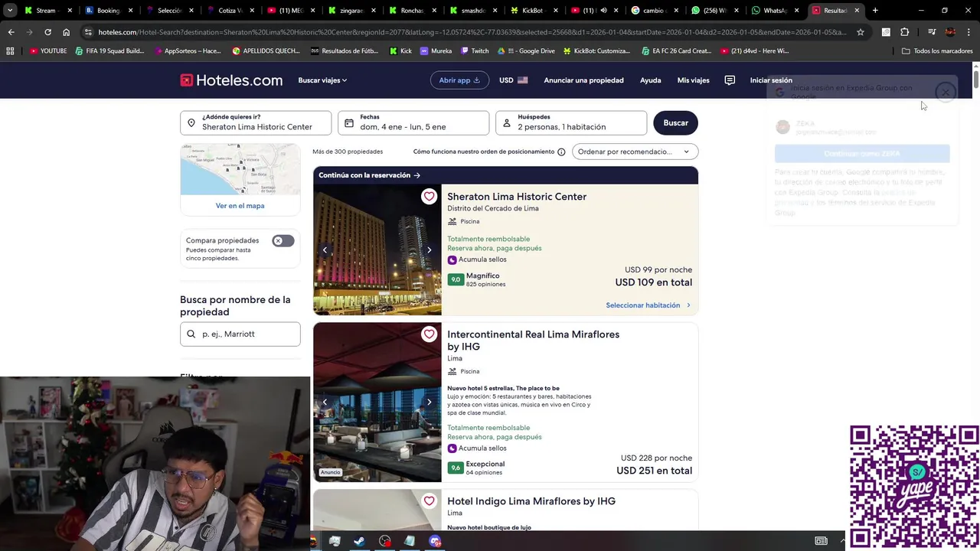Viewport: 980px width, 551px height.
Task: Click the map preview thumbnail
Action: pos(240,169)
